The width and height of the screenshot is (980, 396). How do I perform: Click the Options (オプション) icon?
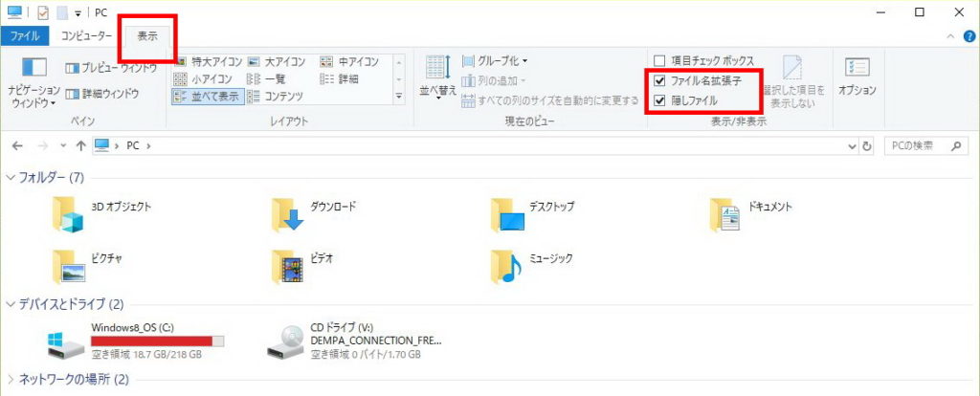pos(857,76)
